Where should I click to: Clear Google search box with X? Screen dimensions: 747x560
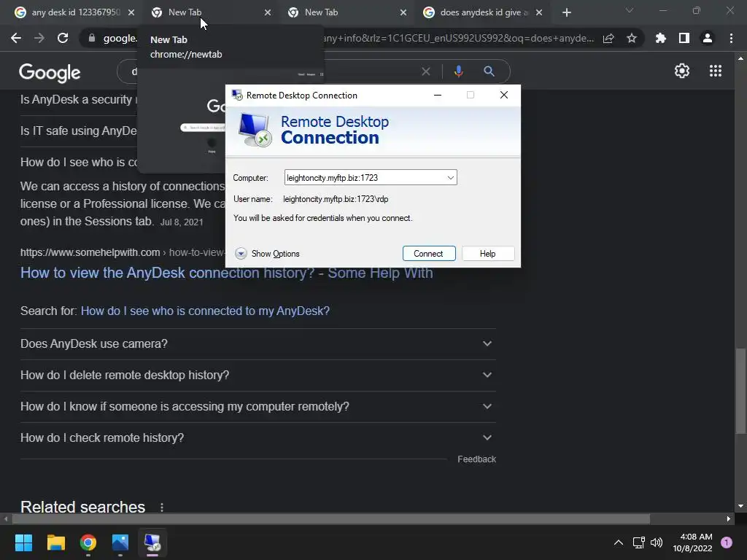[426, 71]
